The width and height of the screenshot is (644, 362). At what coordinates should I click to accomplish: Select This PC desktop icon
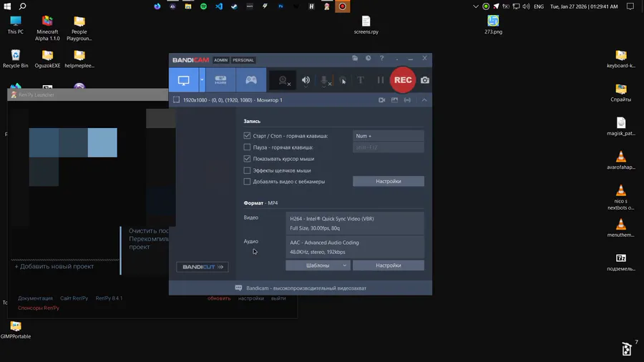pos(16,24)
